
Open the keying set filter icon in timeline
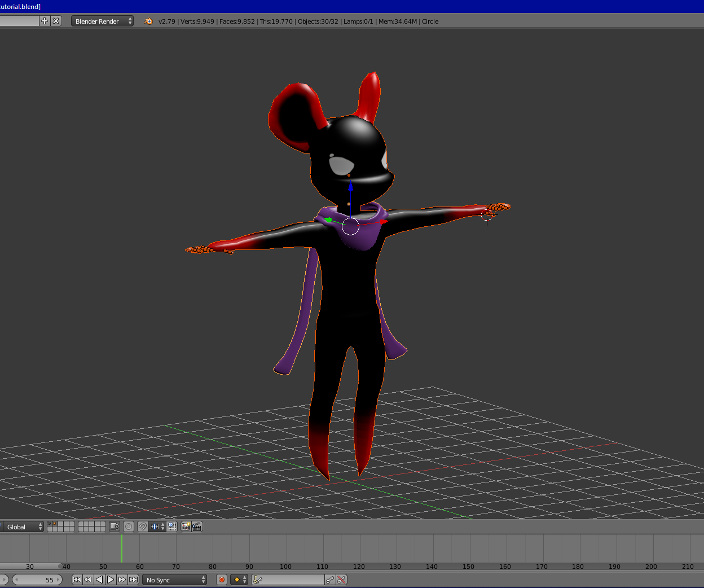tap(257, 580)
